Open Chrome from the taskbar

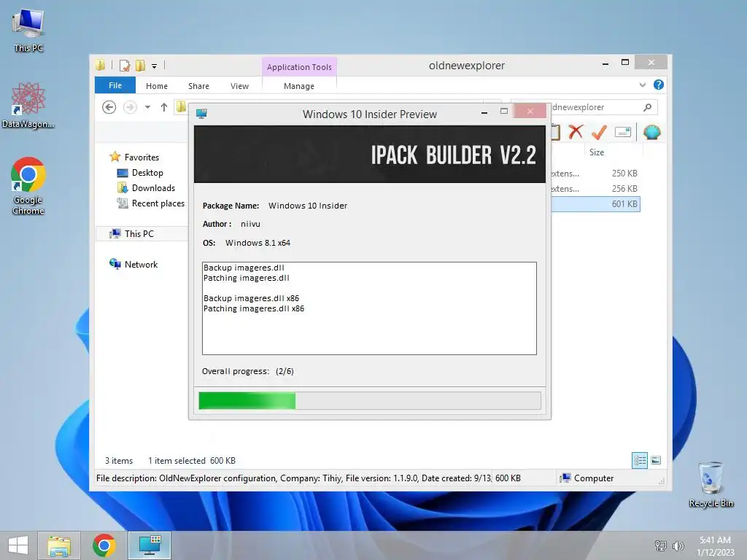[104, 545]
